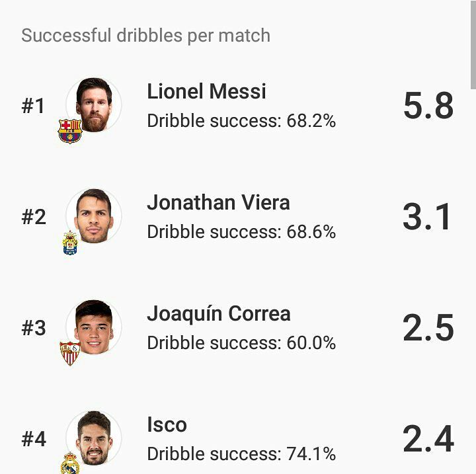Tap the Dribble success: 74.1% text

241,454
